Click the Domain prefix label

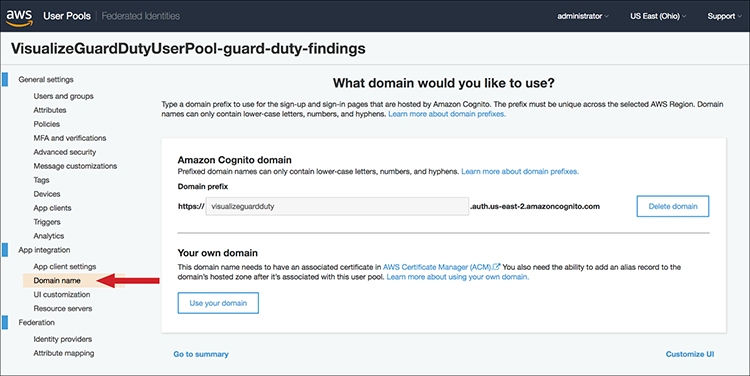[x=203, y=187]
